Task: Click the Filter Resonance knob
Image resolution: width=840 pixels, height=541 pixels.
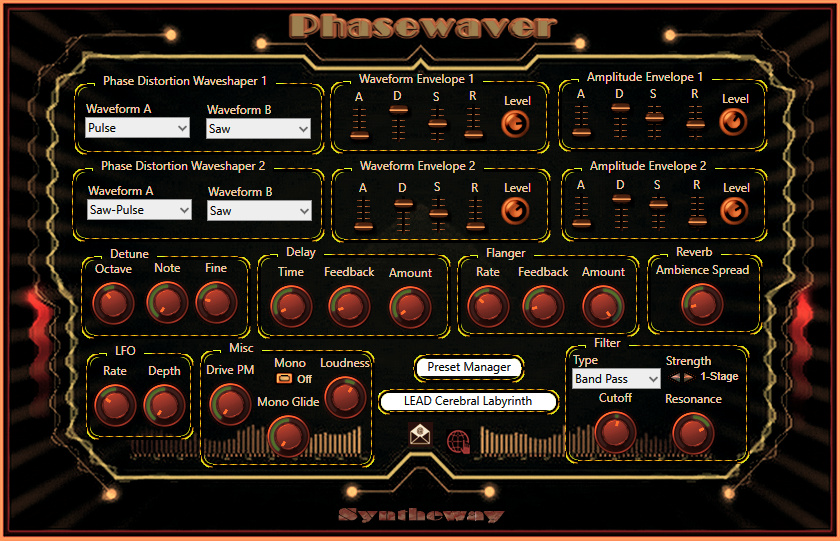Action: [693, 433]
